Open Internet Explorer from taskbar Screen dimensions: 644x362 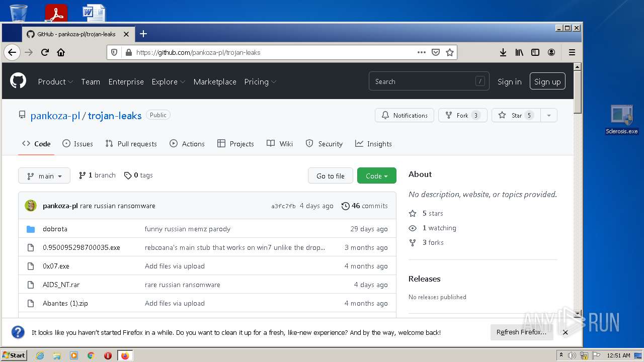click(x=40, y=355)
